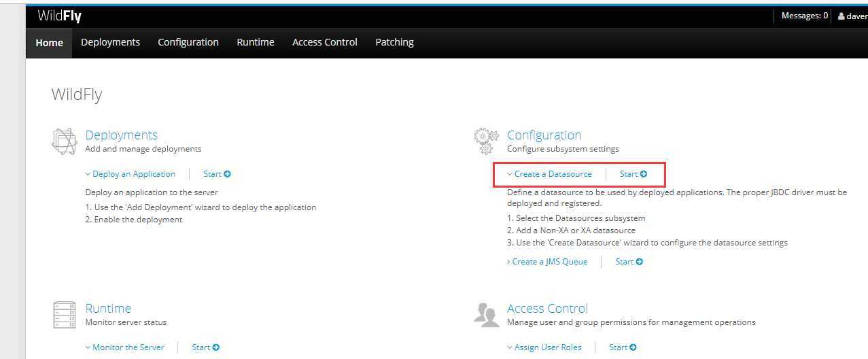The height and width of the screenshot is (359, 868).
Task: Click the WildFly page title
Action: [x=77, y=95]
